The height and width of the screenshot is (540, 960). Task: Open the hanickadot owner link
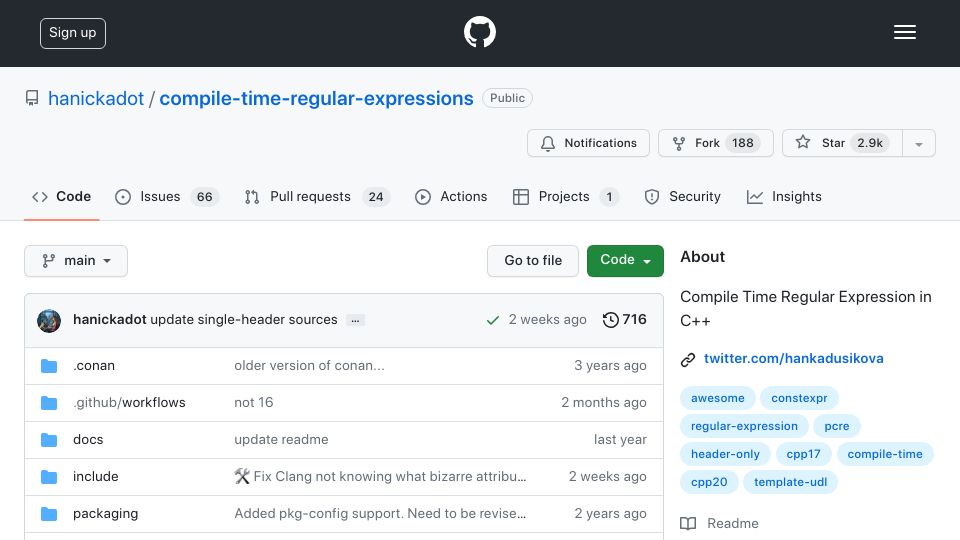click(x=96, y=99)
